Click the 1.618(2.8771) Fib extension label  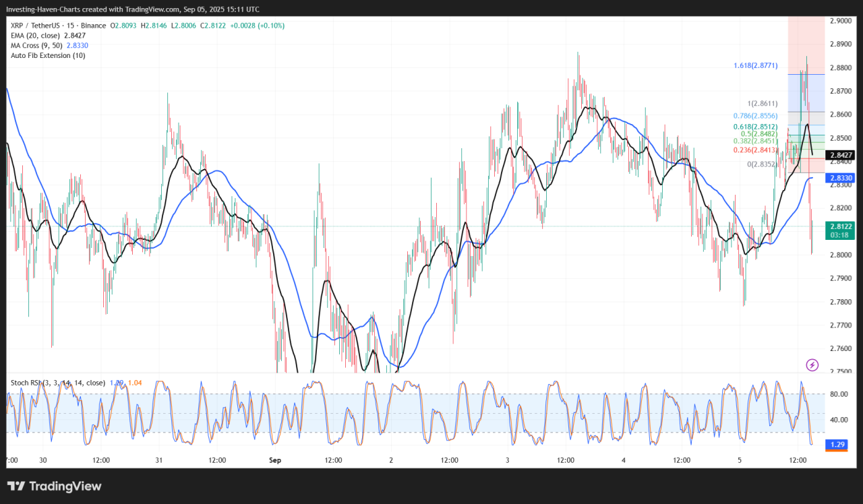coord(756,66)
